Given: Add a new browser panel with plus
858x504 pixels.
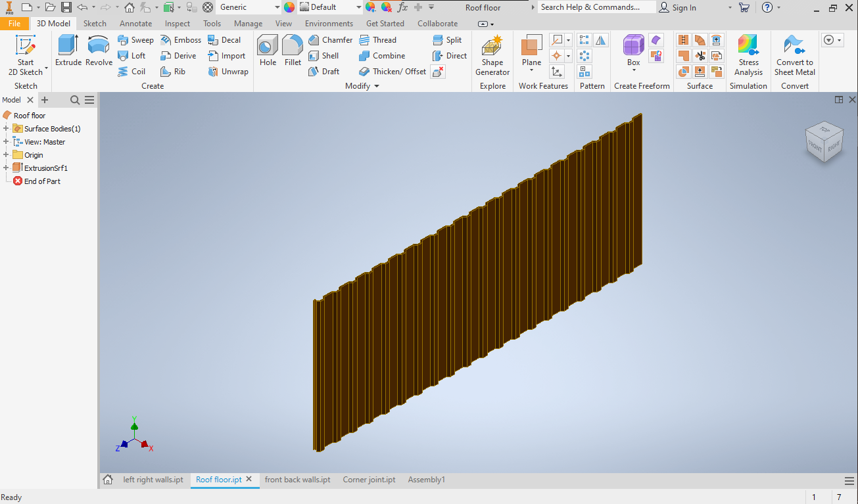Looking at the screenshot, I should coord(45,100).
